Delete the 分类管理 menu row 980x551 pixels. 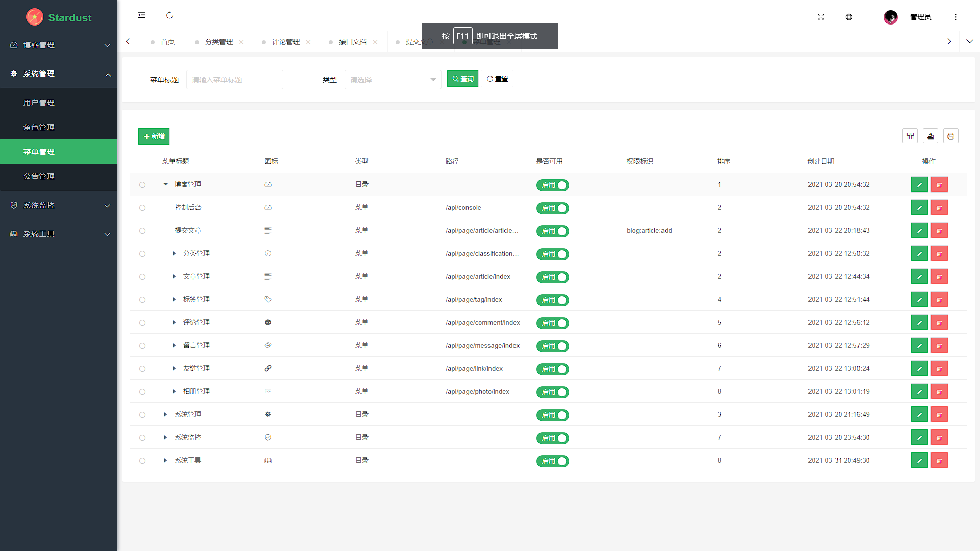(939, 253)
